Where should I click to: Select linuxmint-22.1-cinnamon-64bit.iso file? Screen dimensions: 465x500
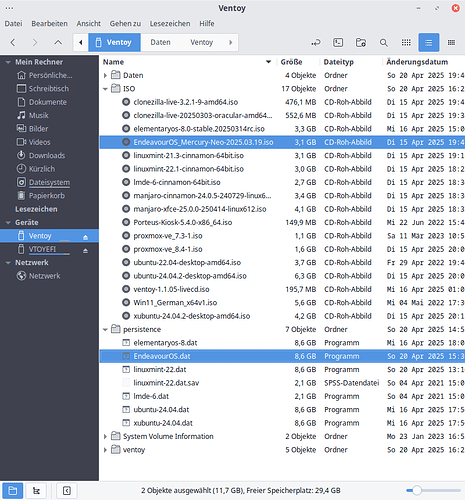point(282,169)
